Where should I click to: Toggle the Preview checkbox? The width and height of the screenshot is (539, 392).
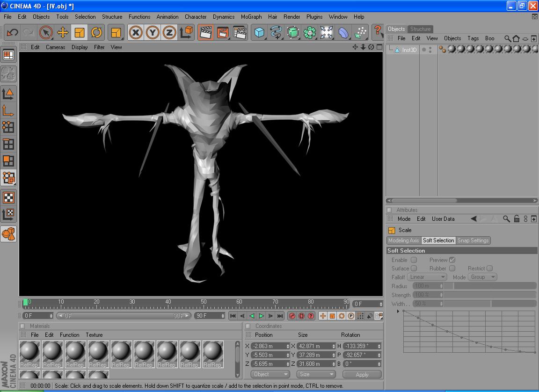(452, 260)
